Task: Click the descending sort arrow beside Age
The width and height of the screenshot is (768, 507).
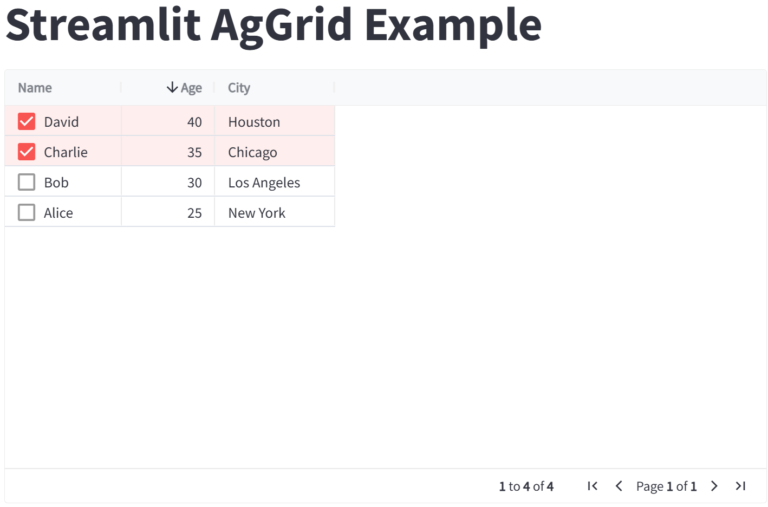Action: (172, 87)
